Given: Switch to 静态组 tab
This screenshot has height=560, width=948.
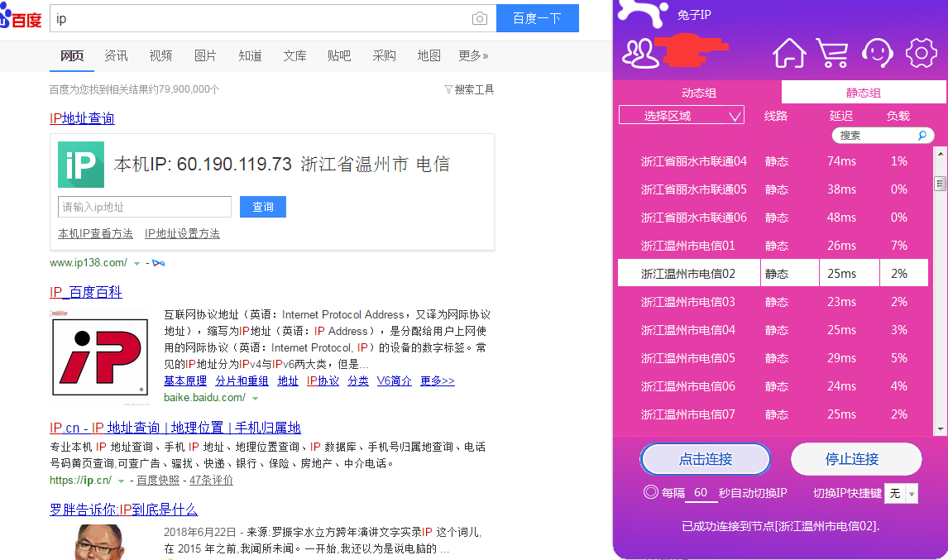Looking at the screenshot, I should pyautogui.click(x=864, y=93).
